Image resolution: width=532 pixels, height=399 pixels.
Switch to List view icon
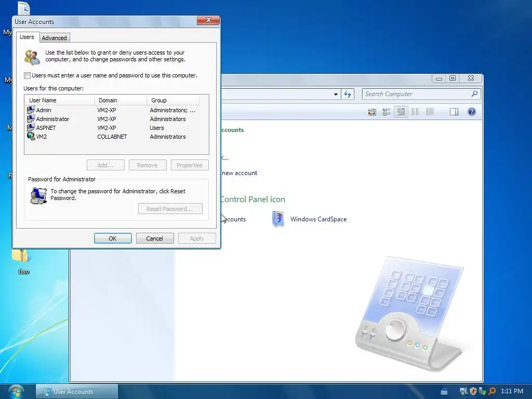coord(415,112)
